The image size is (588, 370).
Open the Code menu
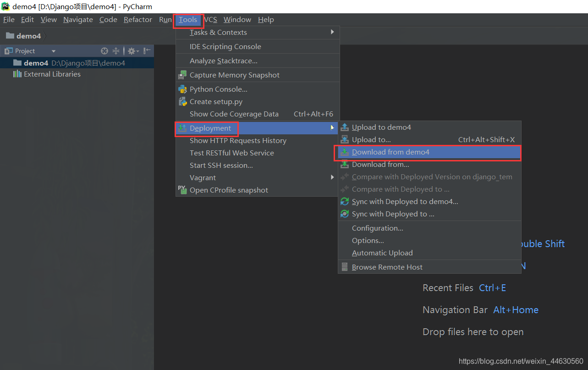(x=108, y=20)
